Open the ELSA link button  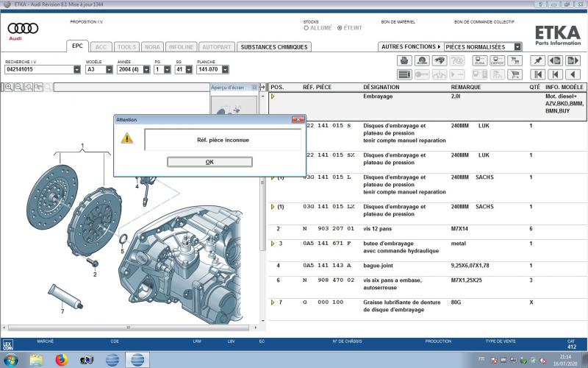point(480,60)
